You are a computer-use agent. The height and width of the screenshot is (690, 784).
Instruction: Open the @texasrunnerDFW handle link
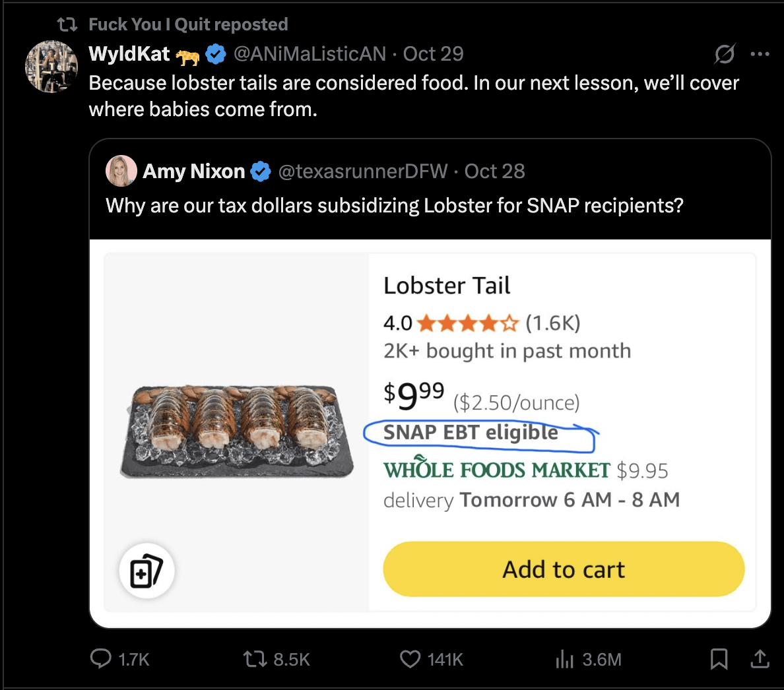click(363, 172)
